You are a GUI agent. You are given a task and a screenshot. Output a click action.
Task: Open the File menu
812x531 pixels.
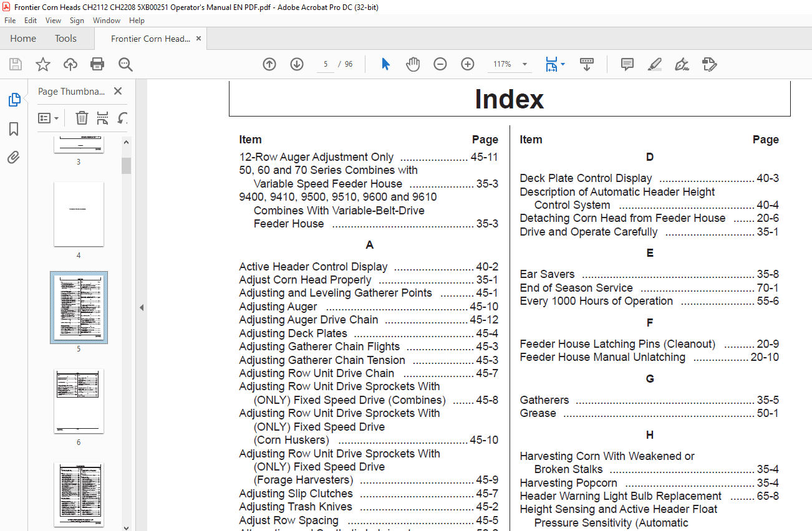(x=10, y=21)
